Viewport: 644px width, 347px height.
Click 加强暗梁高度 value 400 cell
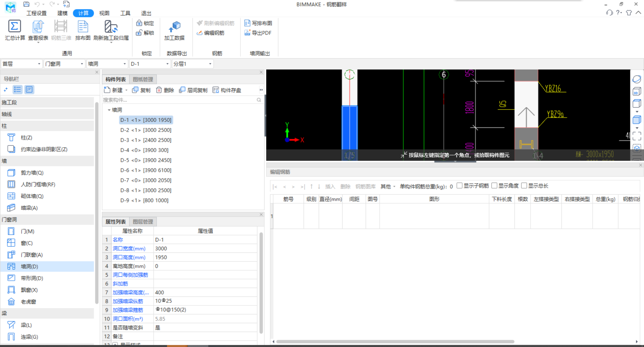[x=205, y=292]
